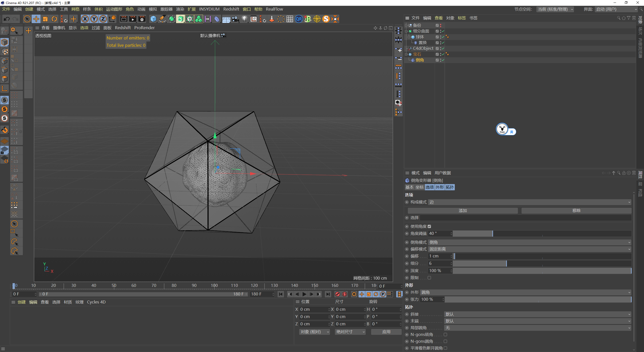Select the Rotate tool
This screenshot has width=644, height=352.
click(54, 19)
